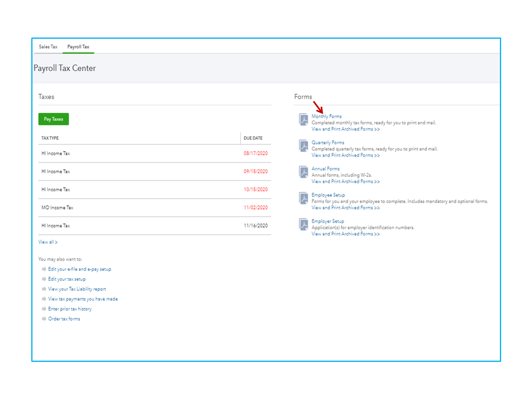The height and width of the screenshot is (399, 532).
Task: View archived forms under Quarterly Forms
Action: tap(346, 156)
